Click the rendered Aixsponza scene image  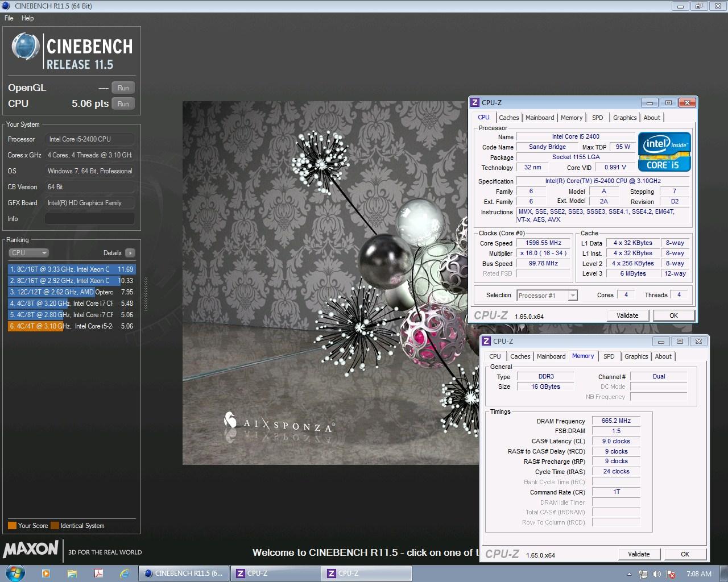[x=330, y=283]
